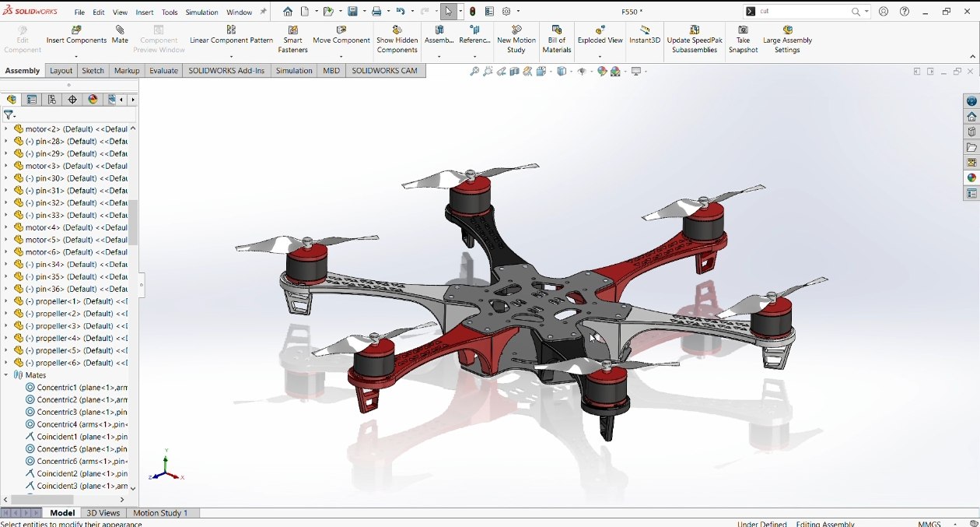
Task: Click Zoom to Fit in the view toolbar
Action: (474, 72)
